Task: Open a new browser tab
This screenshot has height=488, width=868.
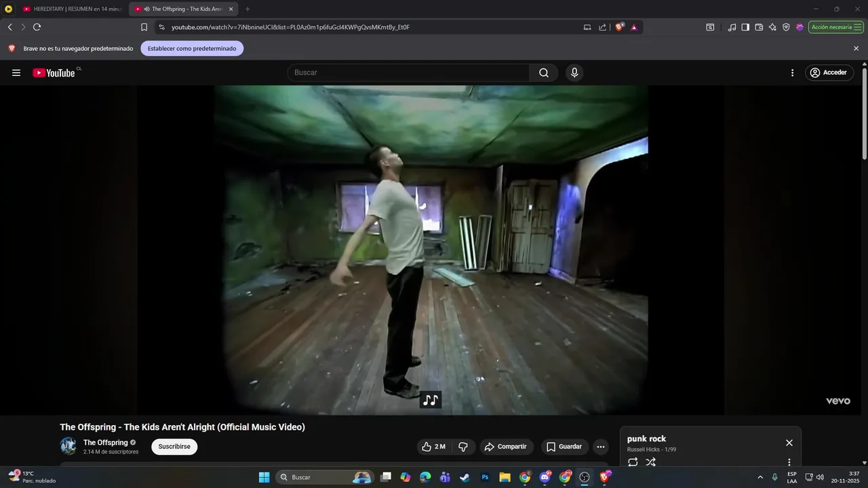Action: 248,9
